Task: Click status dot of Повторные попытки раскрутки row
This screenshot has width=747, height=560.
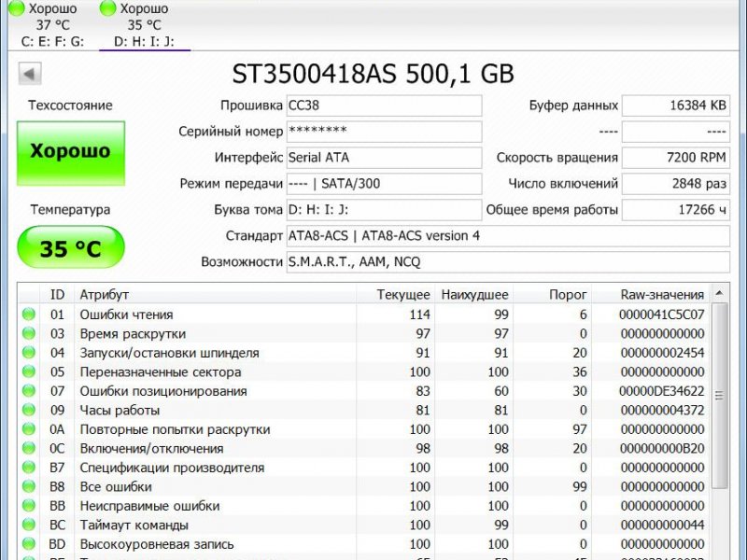Action: (29, 428)
